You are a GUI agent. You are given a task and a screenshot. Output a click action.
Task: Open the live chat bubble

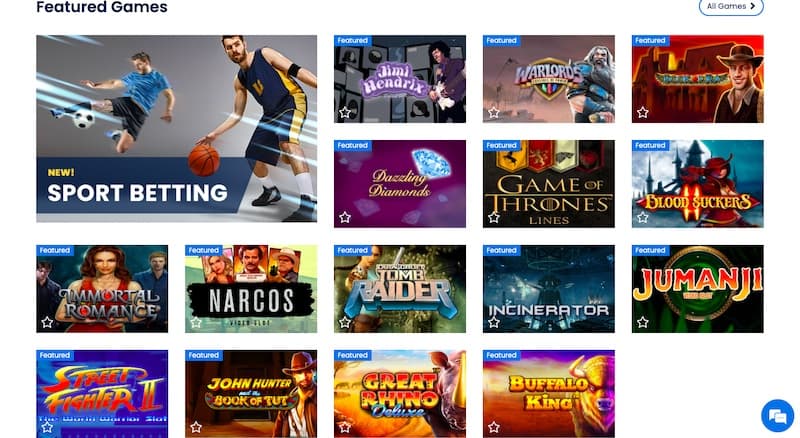pyautogui.click(x=778, y=416)
